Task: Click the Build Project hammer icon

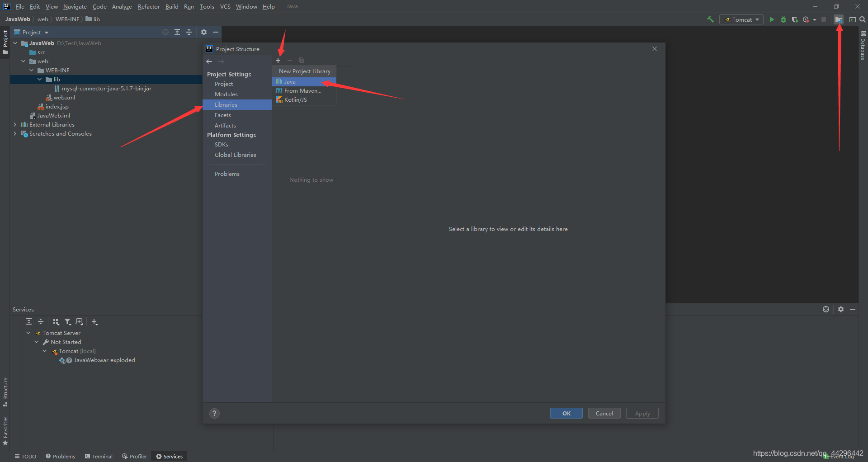Action: tap(710, 19)
